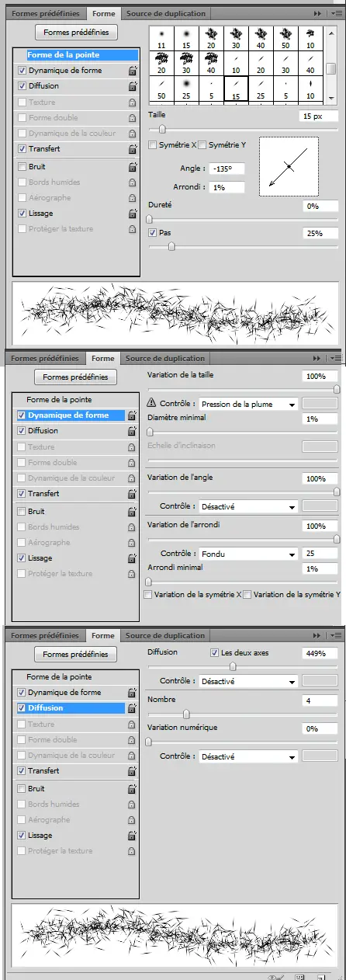346x980 pixels.
Task: Toggle the lock beside the highlighted Diffusion entry
Action: 133,708
